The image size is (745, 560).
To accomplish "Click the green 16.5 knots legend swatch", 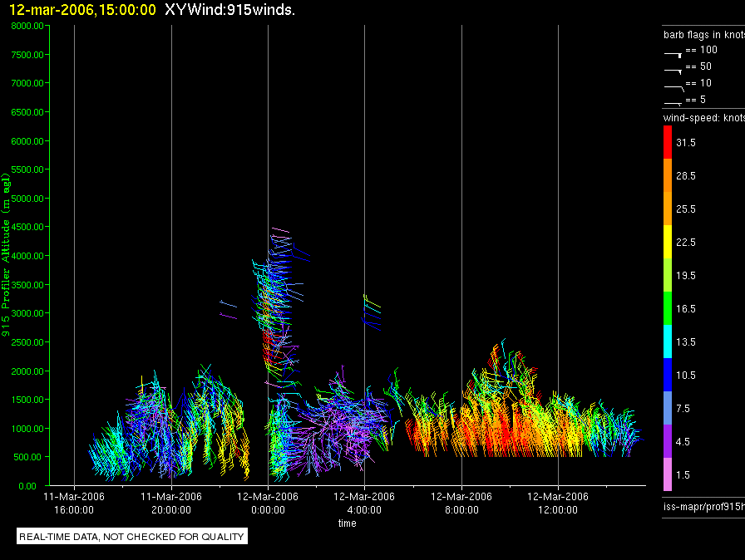I will click(668, 308).
